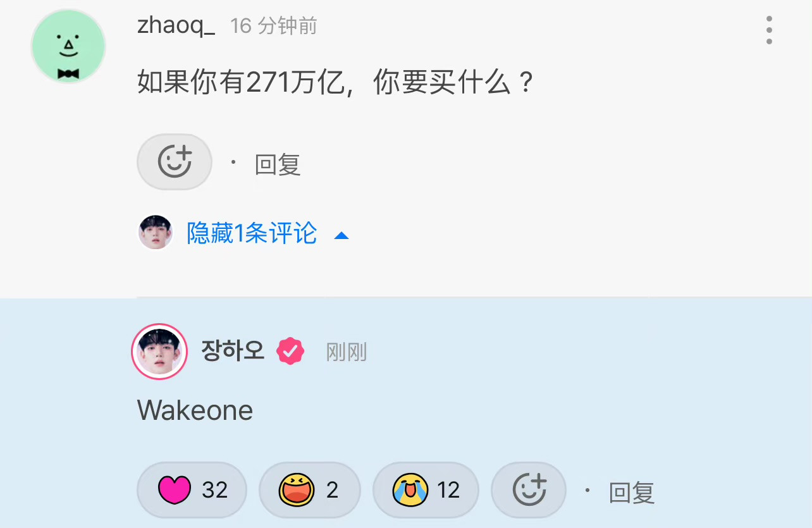Reply to 장하오's Wakeone comment via 回复
This screenshot has height=528, width=812.
coord(632,493)
